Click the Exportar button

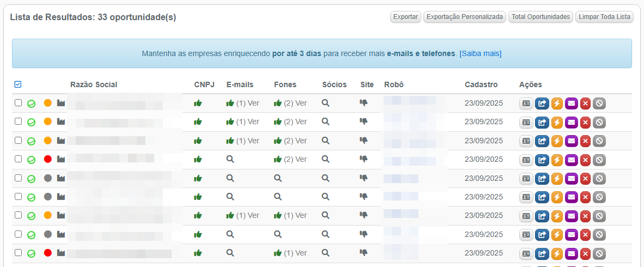405,17
